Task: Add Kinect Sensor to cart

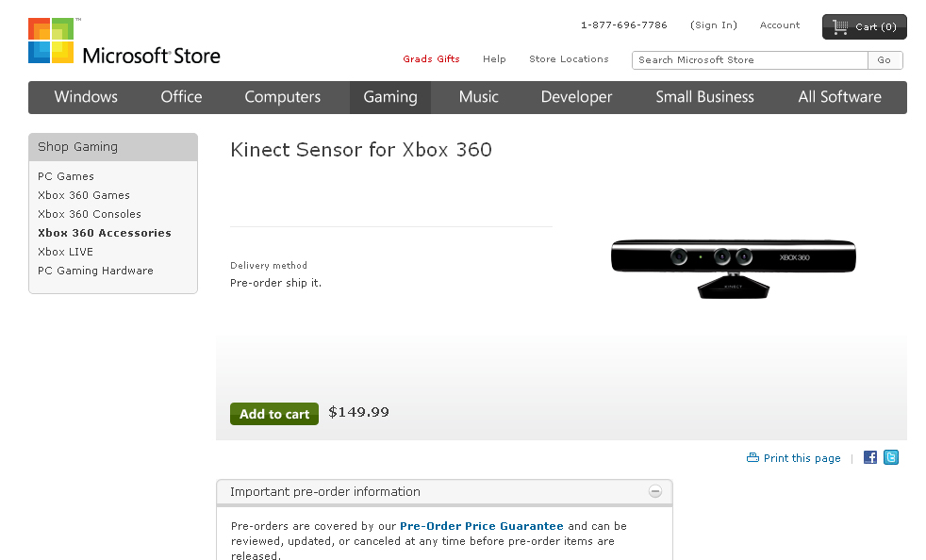Action: [x=274, y=414]
